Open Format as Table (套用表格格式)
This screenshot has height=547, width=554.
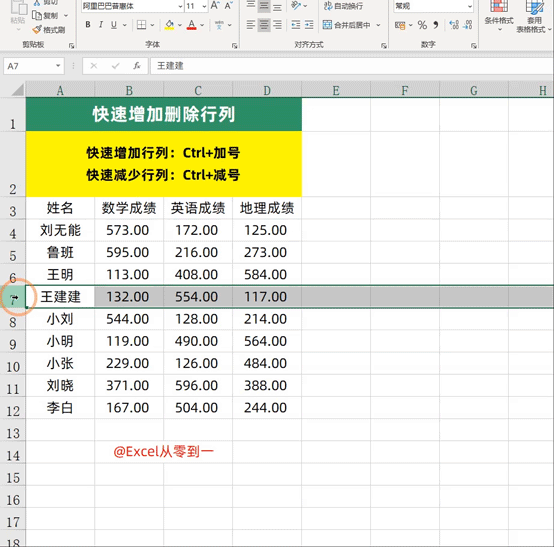point(534,17)
